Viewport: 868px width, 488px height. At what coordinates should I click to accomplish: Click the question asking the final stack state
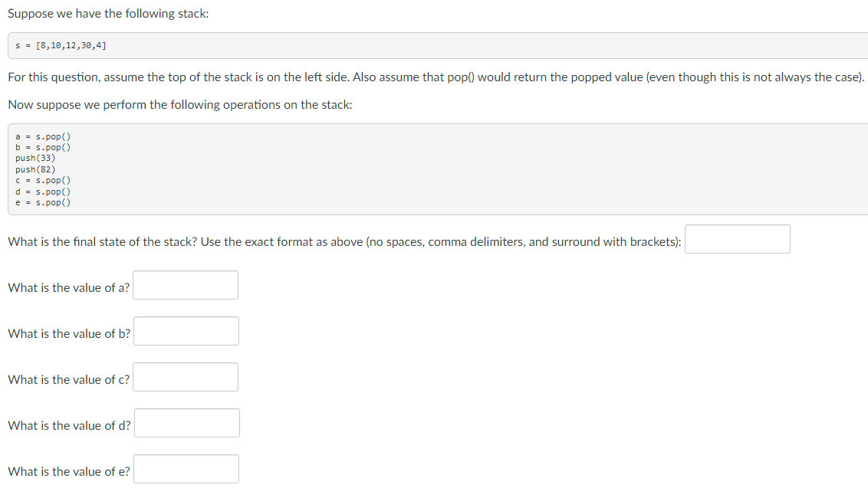point(341,241)
